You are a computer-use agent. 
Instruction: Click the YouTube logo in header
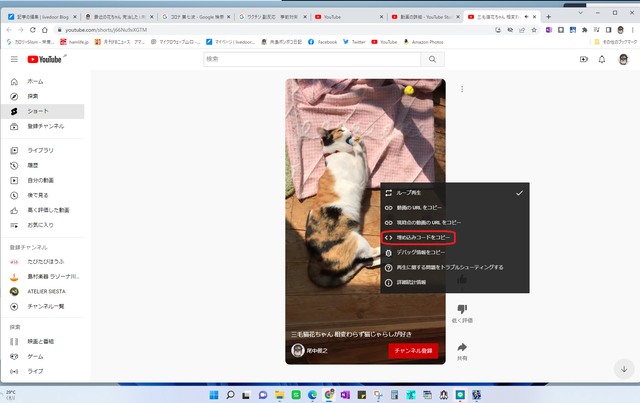(44, 59)
